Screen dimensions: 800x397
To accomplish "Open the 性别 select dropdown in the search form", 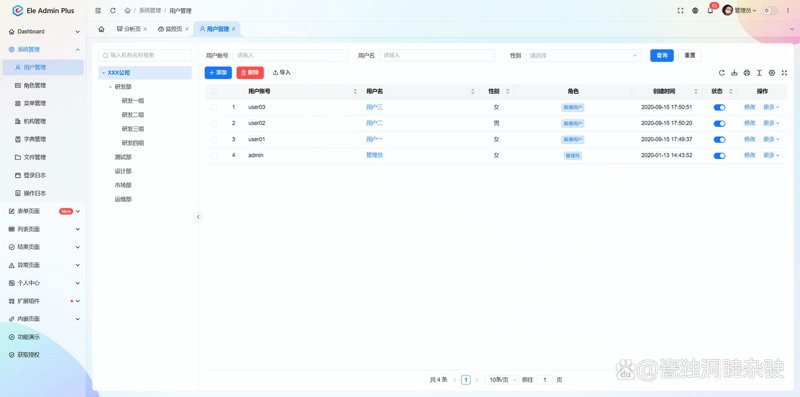I will click(x=583, y=55).
